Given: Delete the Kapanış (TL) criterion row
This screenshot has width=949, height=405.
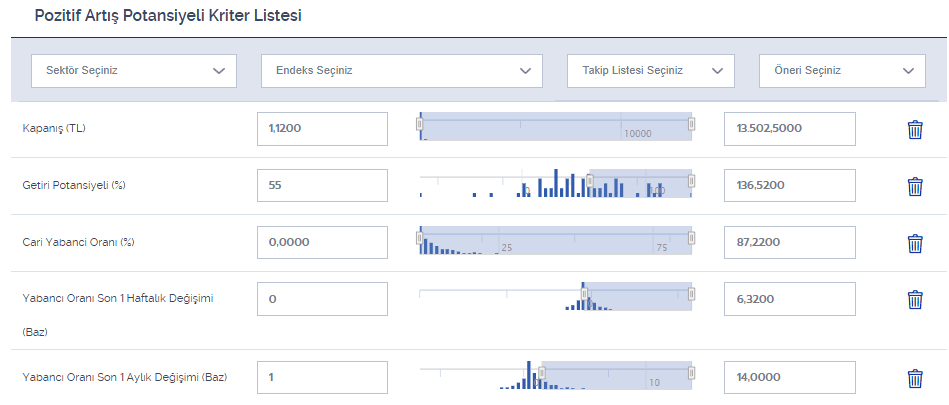Looking at the screenshot, I should pos(914,130).
